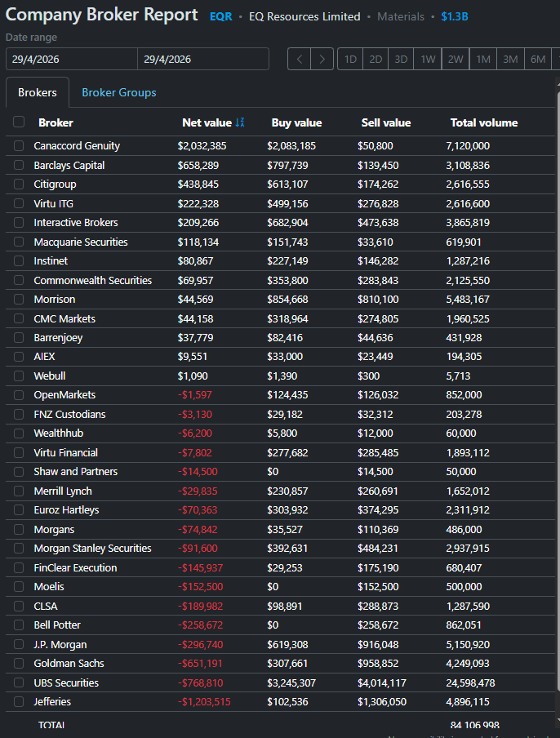560x738 pixels.
Task: Sort by the Net value header
Action: (x=207, y=122)
